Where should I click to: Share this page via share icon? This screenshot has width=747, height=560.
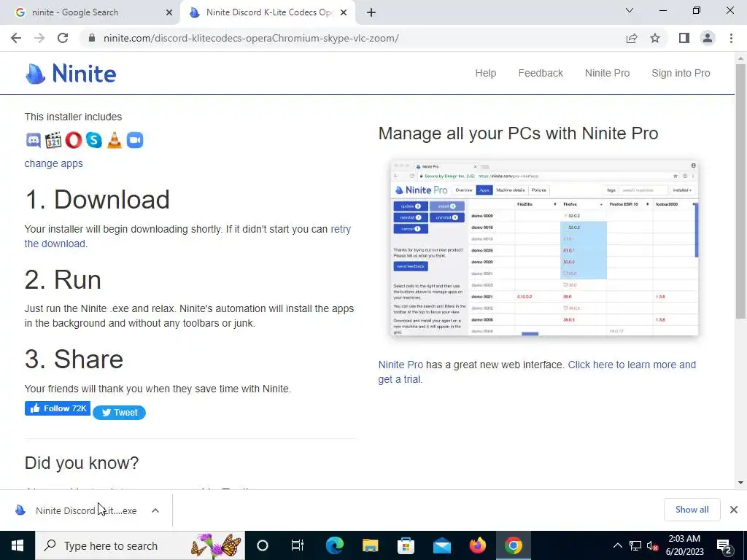pos(632,38)
